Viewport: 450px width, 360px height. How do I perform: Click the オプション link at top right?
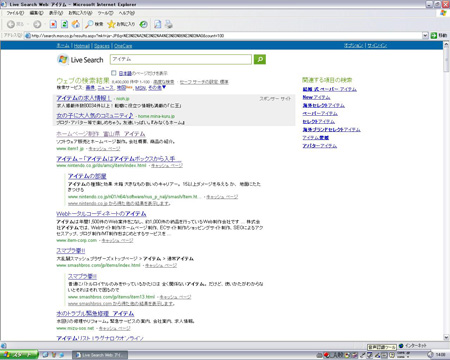pos(353,45)
